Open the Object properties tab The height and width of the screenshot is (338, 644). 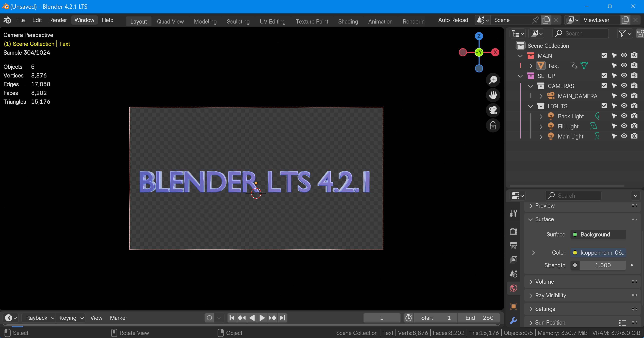[514, 306]
